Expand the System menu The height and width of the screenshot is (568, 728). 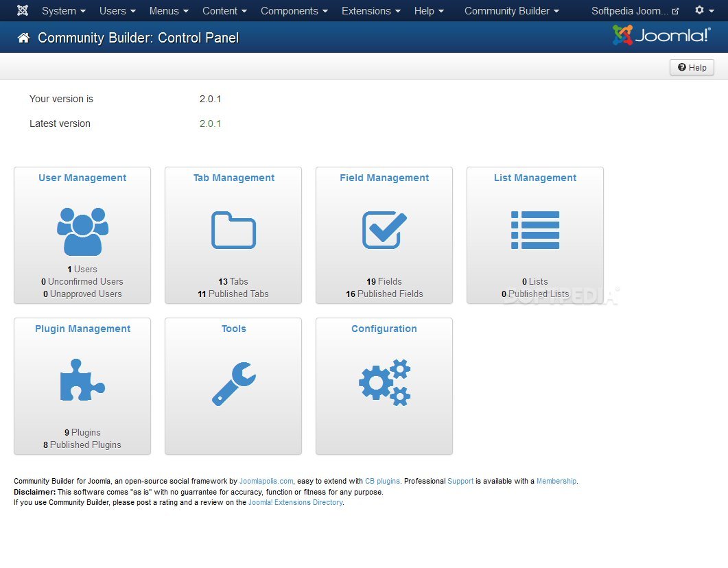(64, 11)
